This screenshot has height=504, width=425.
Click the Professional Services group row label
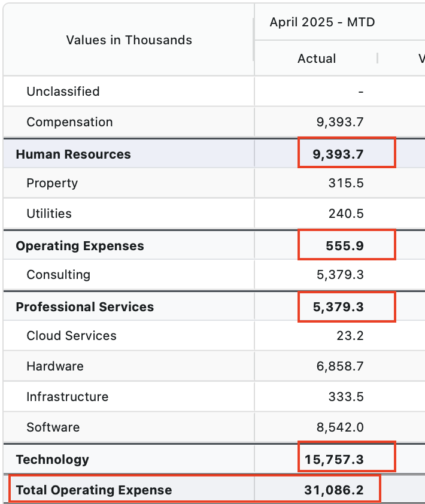(84, 307)
